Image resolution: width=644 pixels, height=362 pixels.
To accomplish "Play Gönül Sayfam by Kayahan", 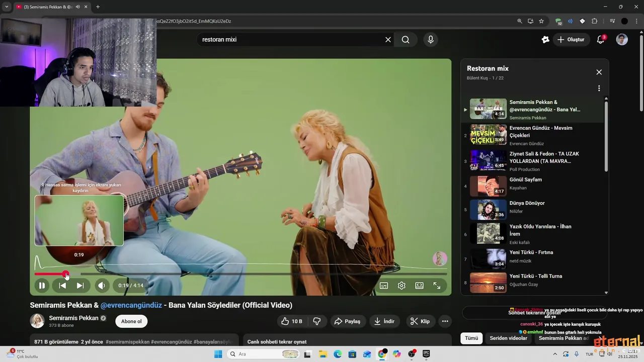I will (x=533, y=186).
